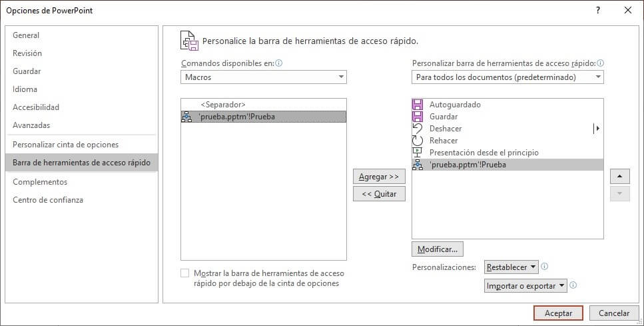644x326 pixels.
Task: Click info icon next to Importar o exportar
Action: pyautogui.click(x=573, y=285)
